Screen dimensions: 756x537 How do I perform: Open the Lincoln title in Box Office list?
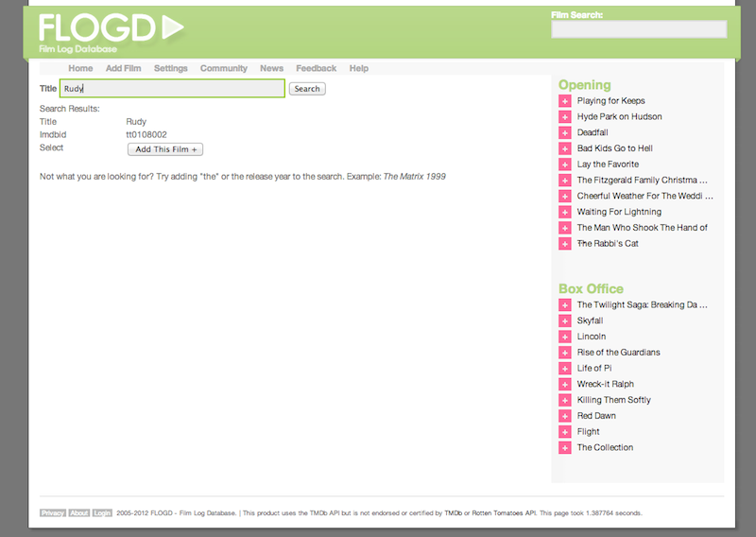pyautogui.click(x=592, y=337)
